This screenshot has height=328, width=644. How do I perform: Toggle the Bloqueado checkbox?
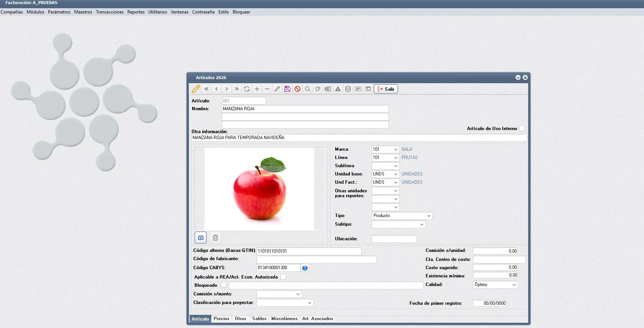coord(223,285)
